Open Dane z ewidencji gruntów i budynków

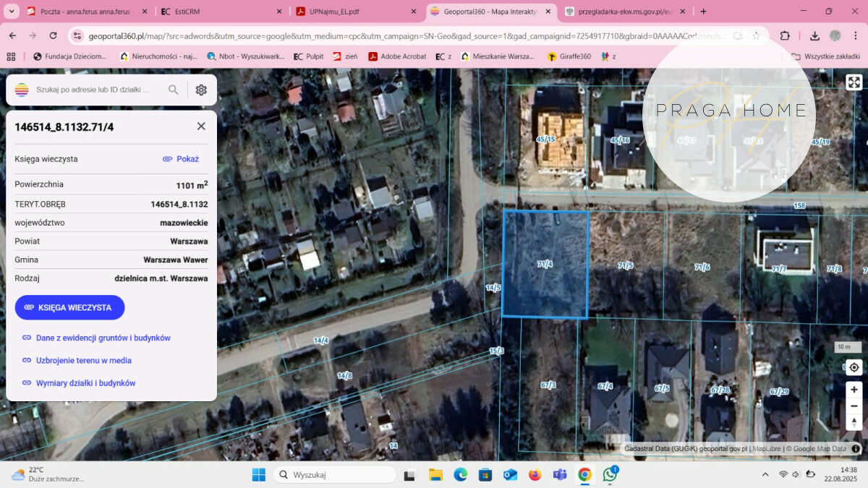(103, 338)
